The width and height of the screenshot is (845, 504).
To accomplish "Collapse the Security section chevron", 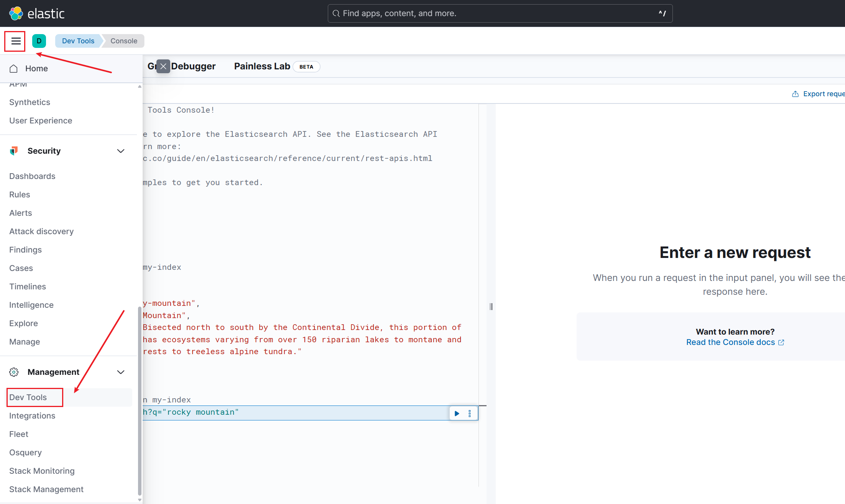I will tap(121, 151).
